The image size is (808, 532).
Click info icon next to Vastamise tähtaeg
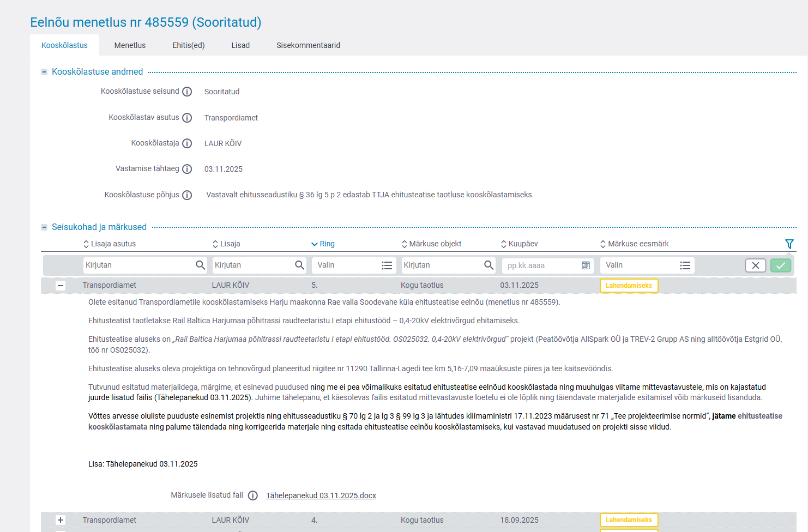[x=187, y=169]
